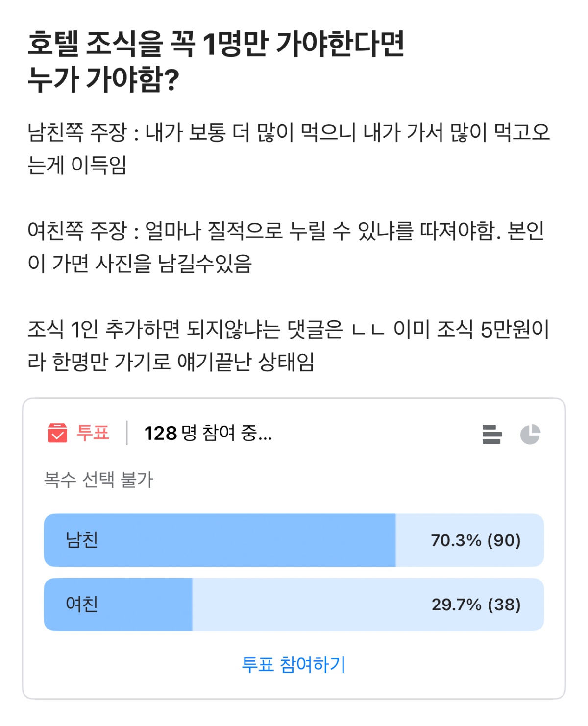
Task: Expand the 여친 result details
Action: click(x=294, y=605)
